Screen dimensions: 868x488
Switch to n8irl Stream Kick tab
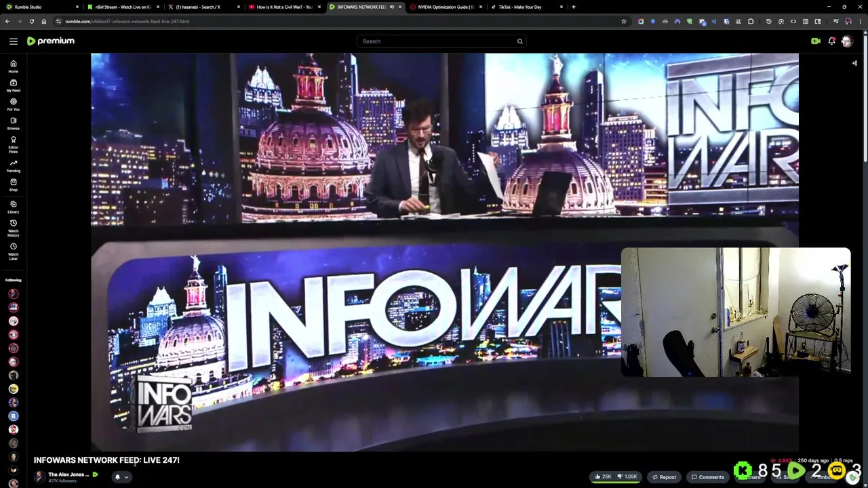(124, 7)
